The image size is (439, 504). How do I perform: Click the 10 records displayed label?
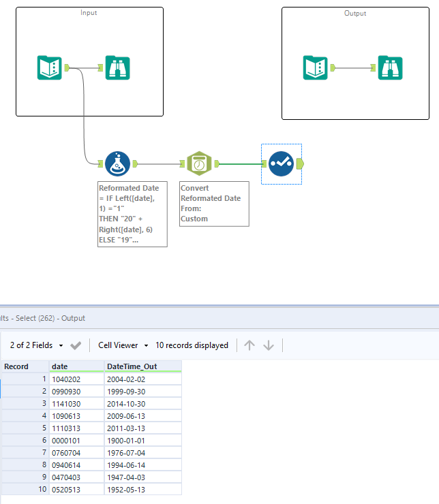(192, 345)
